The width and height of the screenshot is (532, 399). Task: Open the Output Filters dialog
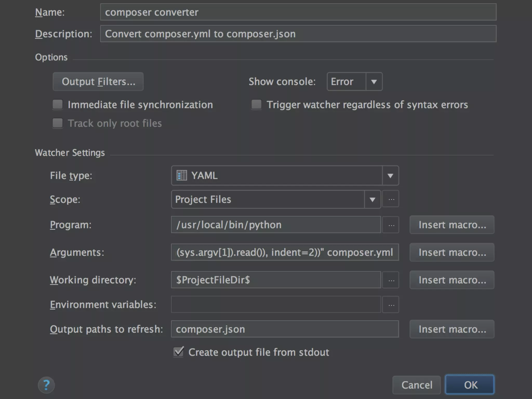pyautogui.click(x=98, y=82)
